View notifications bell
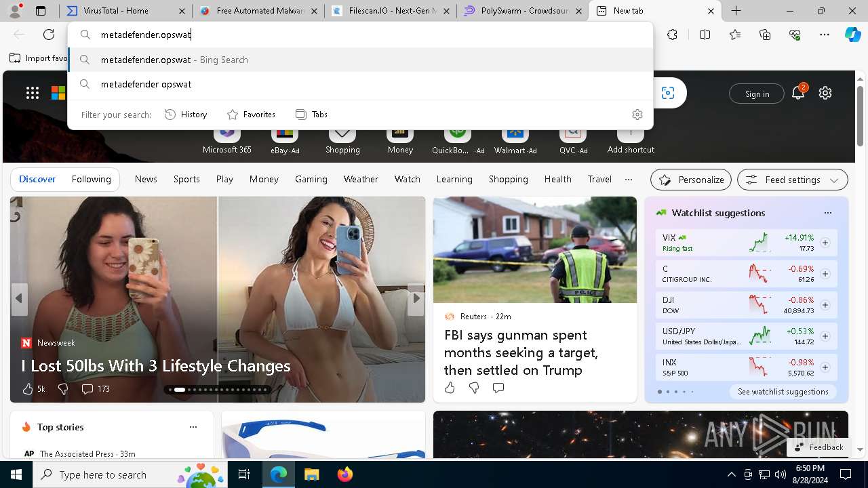The image size is (868, 488). tap(798, 93)
